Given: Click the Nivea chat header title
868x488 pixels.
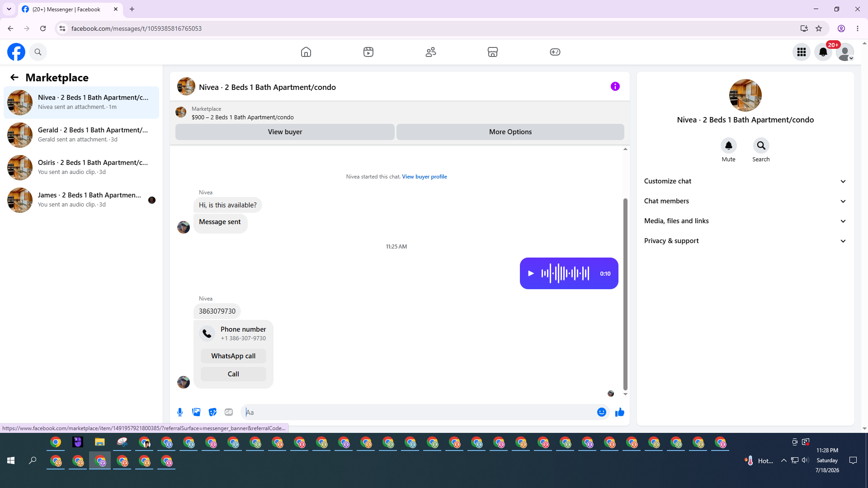Looking at the screenshot, I should [x=267, y=87].
